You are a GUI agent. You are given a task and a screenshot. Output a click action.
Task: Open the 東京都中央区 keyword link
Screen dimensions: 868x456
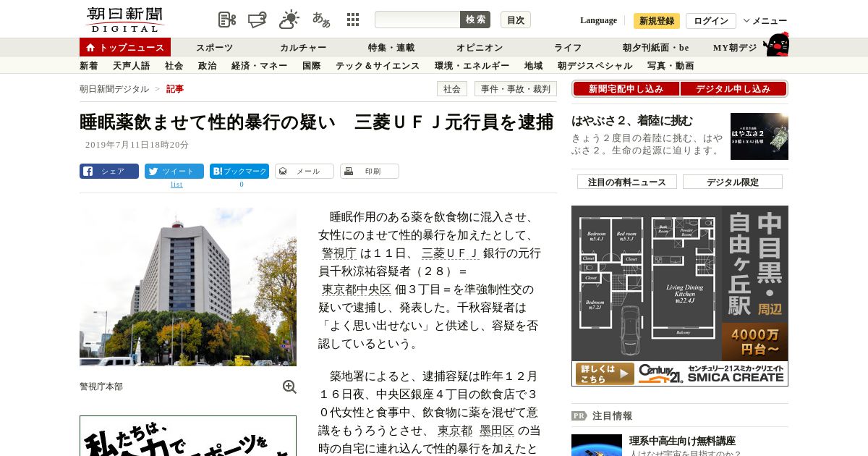point(357,290)
